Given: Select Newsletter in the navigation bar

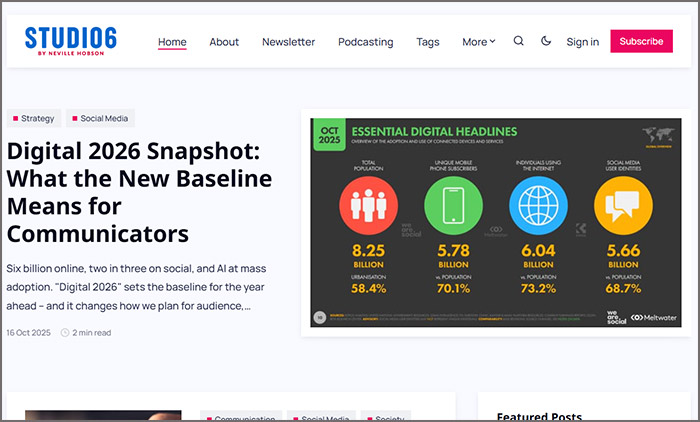Looking at the screenshot, I should pos(288,42).
